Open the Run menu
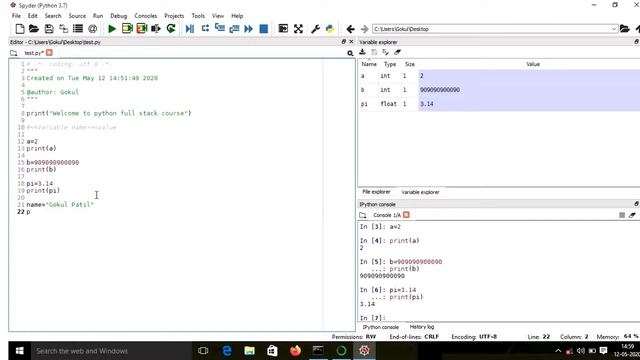This screenshot has width=640, height=360. coord(98,16)
